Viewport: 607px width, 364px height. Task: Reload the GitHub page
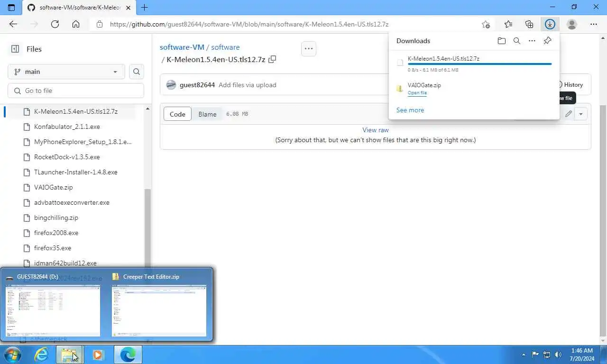55,24
